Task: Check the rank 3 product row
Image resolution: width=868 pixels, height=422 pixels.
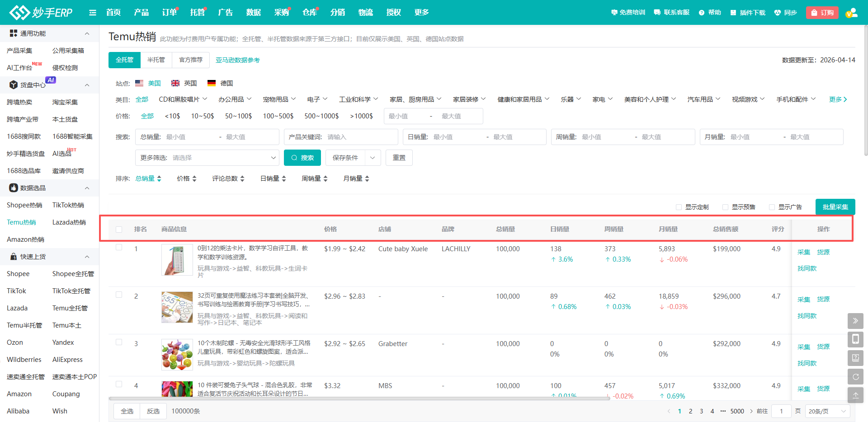Action: (119, 342)
